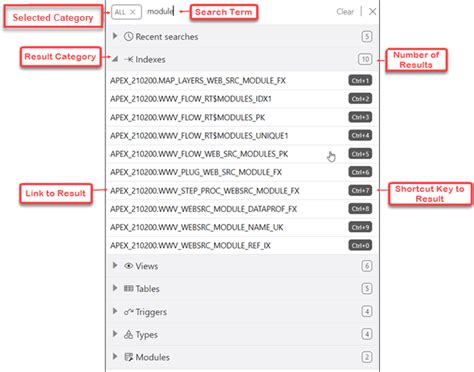
Task: Click the Ctrl+0 shortcut badge
Action: 360,245
